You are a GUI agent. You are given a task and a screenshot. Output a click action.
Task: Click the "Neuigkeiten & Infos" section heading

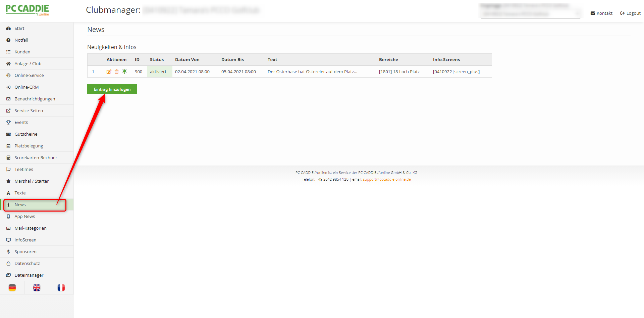[x=112, y=47]
